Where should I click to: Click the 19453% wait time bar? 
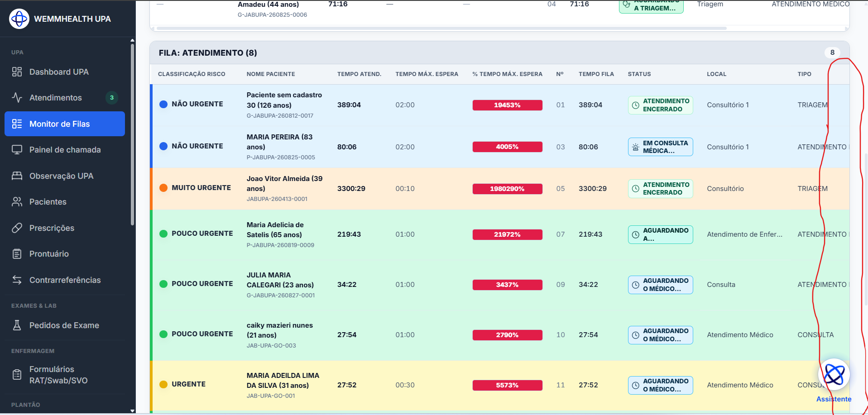tap(507, 105)
